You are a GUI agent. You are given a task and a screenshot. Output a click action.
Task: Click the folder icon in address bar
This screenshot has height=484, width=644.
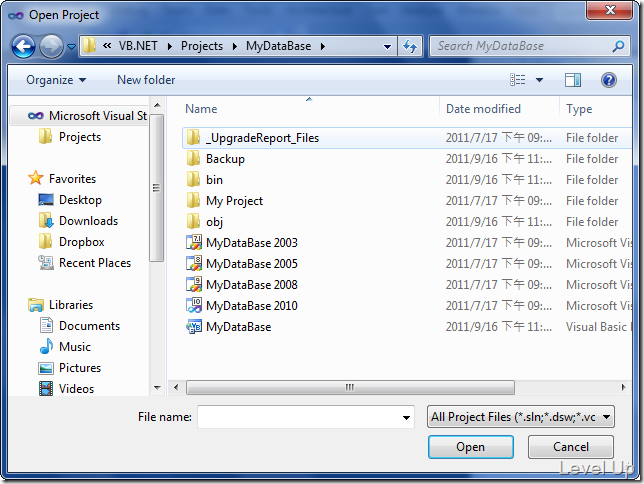click(x=89, y=45)
